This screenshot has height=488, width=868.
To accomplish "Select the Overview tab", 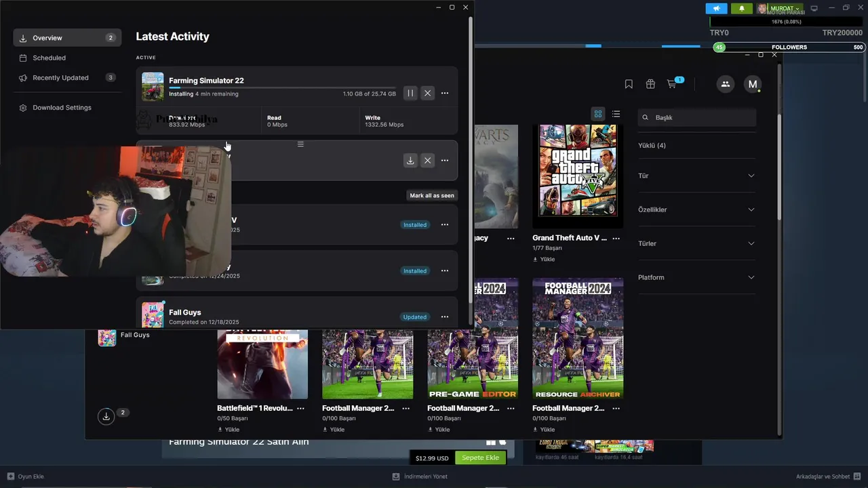I will [x=67, y=38].
